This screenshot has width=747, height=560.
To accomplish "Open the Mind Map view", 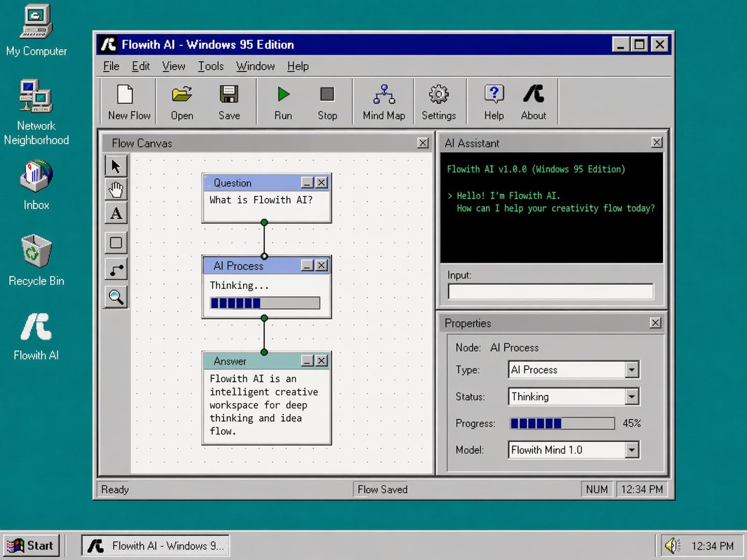I will click(383, 101).
